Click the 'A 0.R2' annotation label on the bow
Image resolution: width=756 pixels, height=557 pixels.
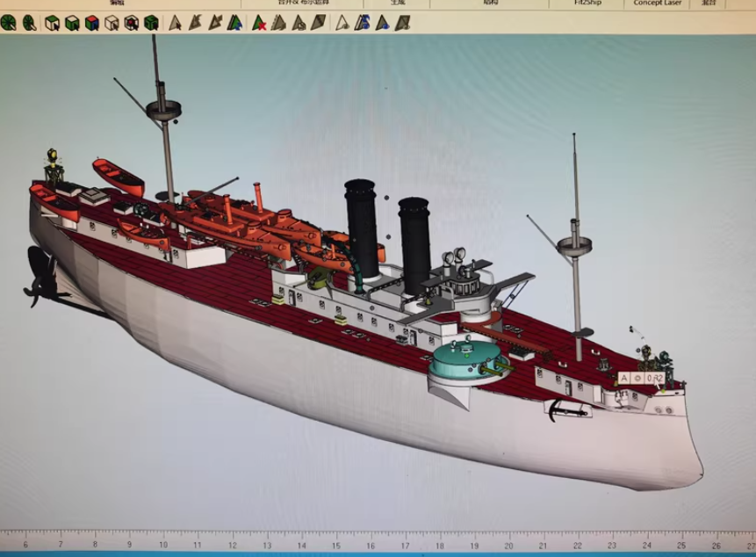pyautogui.click(x=641, y=378)
